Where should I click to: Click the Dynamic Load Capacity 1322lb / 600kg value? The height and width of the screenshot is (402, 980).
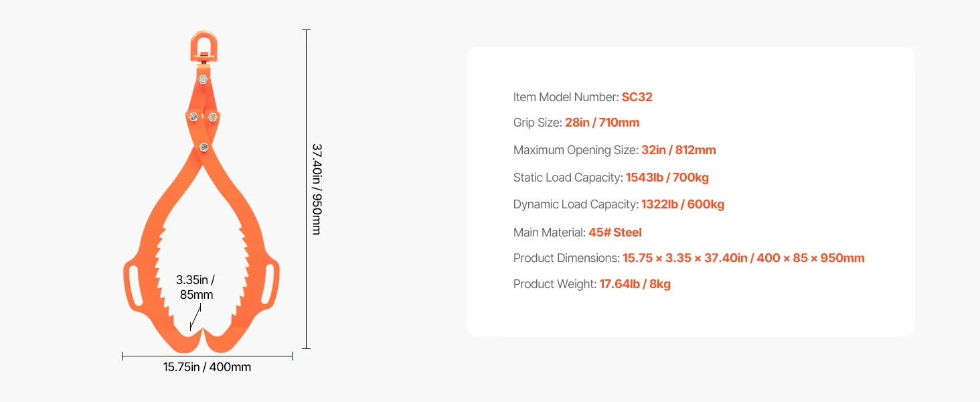[682, 204]
